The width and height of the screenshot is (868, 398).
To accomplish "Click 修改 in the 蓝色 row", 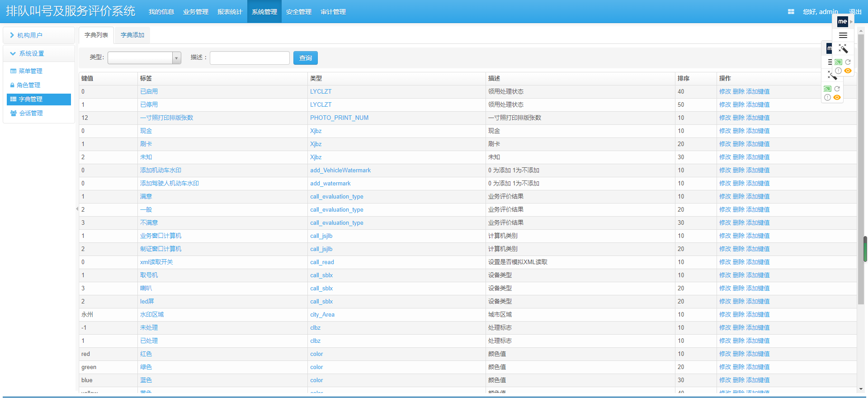I will tap(725, 380).
